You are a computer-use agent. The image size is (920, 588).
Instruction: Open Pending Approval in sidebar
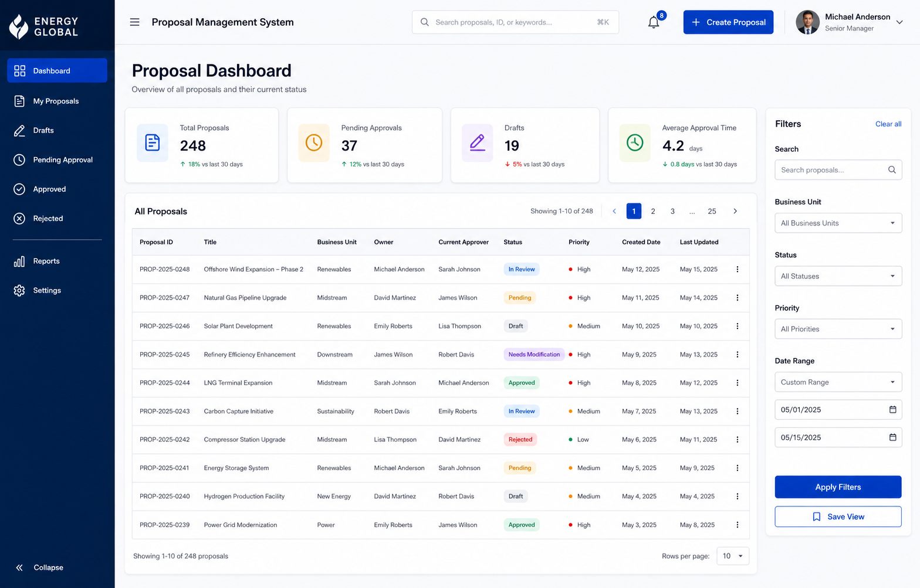57,159
